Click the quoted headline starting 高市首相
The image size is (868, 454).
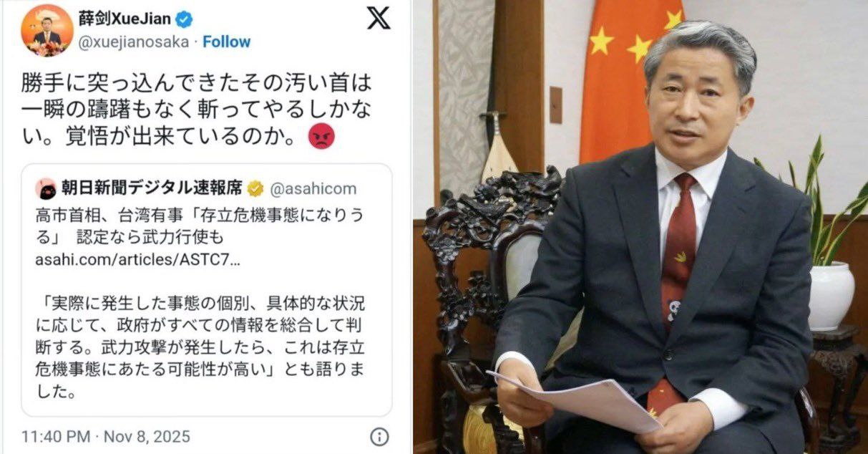point(204,225)
